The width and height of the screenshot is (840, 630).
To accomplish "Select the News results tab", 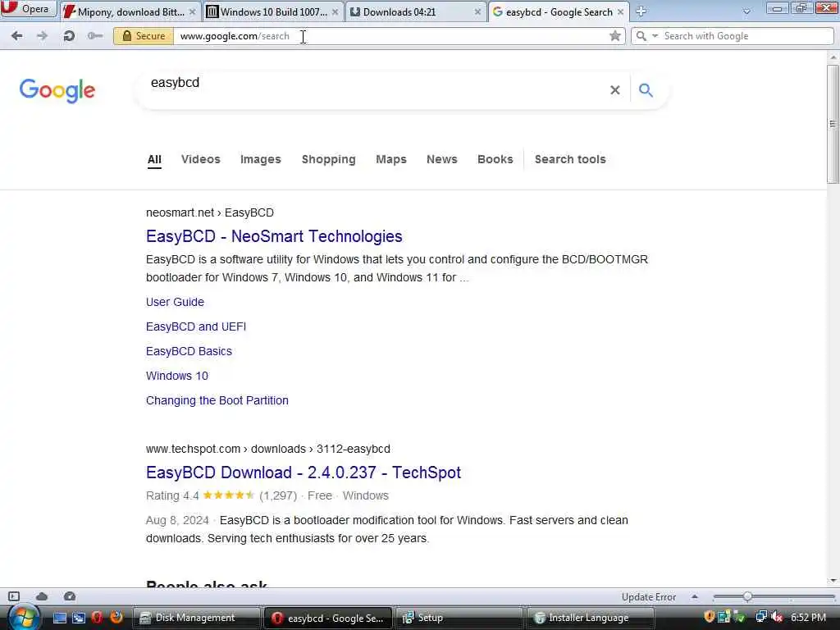I will click(x=442, y=159).
